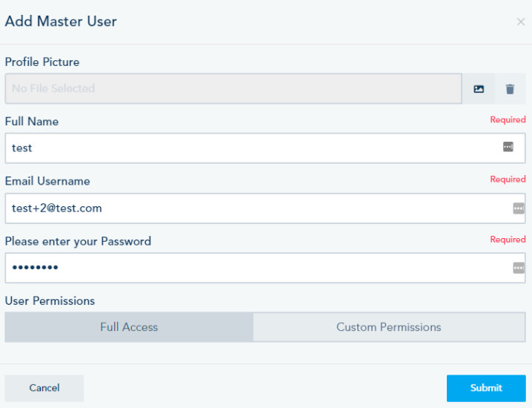Click the Email Username label
The width and height of the screenshot is (532, 408).
coord(47,181)
